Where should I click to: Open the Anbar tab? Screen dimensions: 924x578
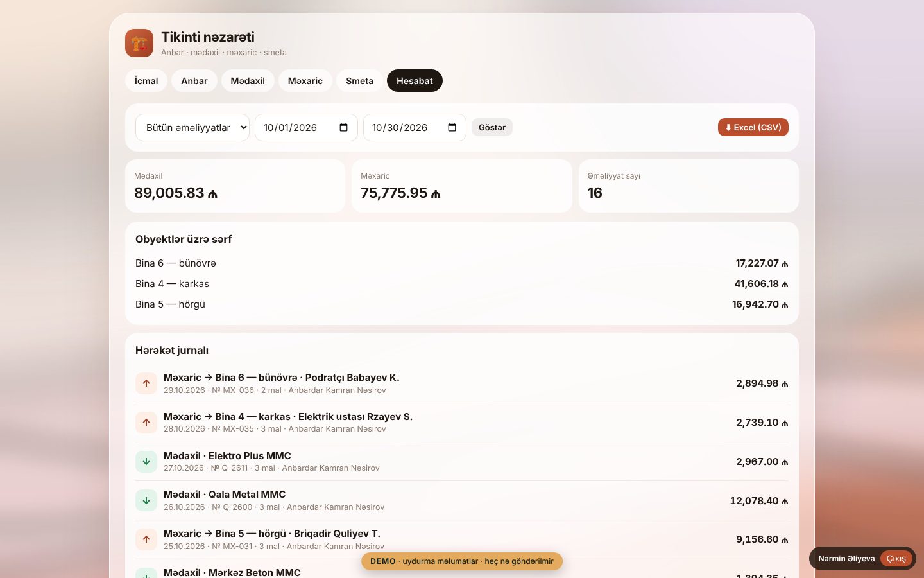[194, 81]
